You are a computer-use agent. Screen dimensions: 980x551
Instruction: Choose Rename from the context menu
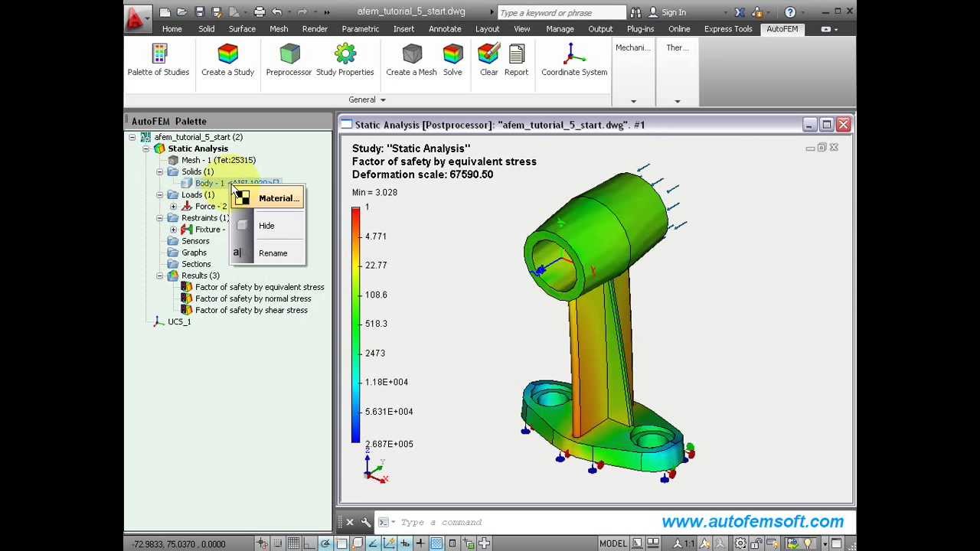[268, 253]
